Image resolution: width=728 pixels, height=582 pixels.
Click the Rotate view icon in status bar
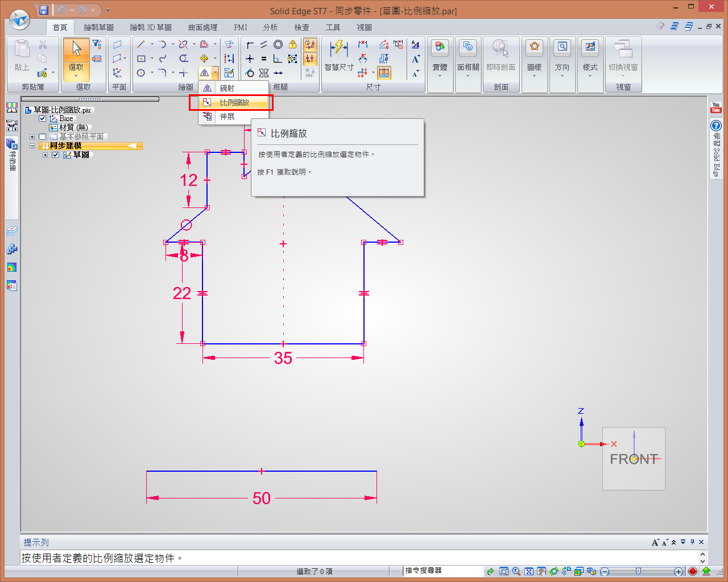[x=553, y=571]
